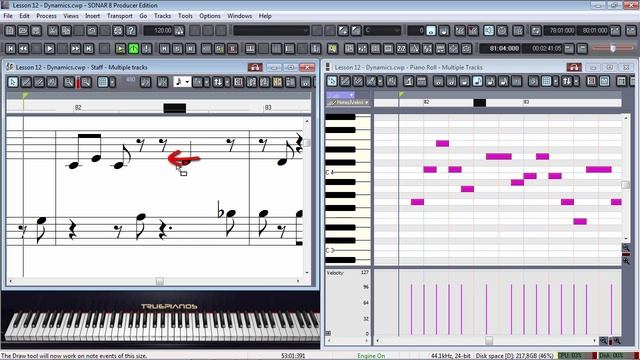Image resolution: width=640 pixels, height=360 pixels.
Task: Open the Options menu
Action: point(210,16)
